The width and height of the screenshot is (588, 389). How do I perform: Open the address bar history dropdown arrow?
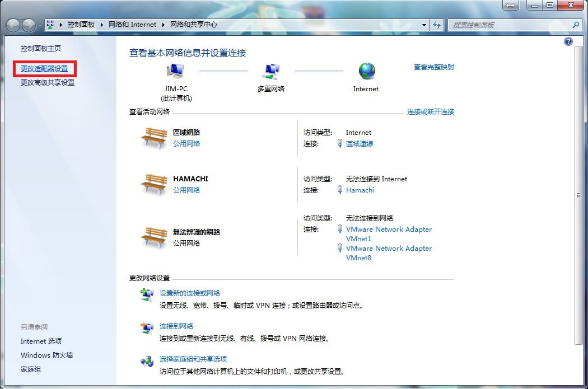point(424,25)
